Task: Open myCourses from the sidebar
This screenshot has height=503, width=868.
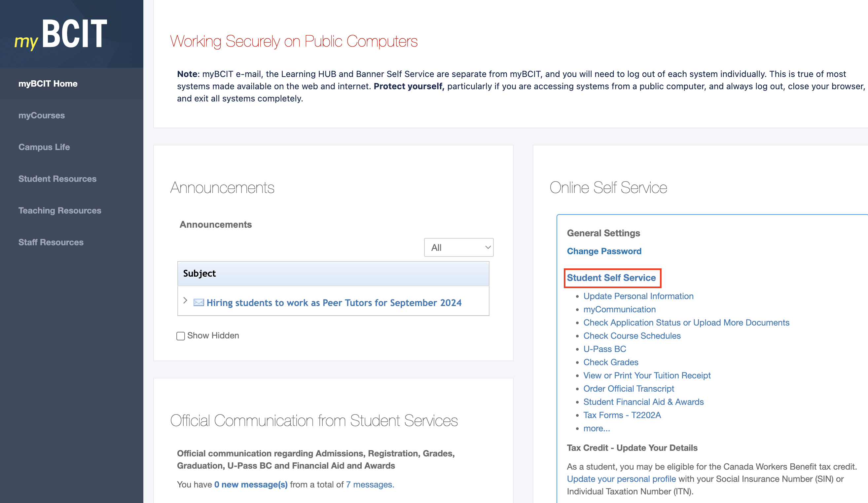Action: [x=41, y=115]
